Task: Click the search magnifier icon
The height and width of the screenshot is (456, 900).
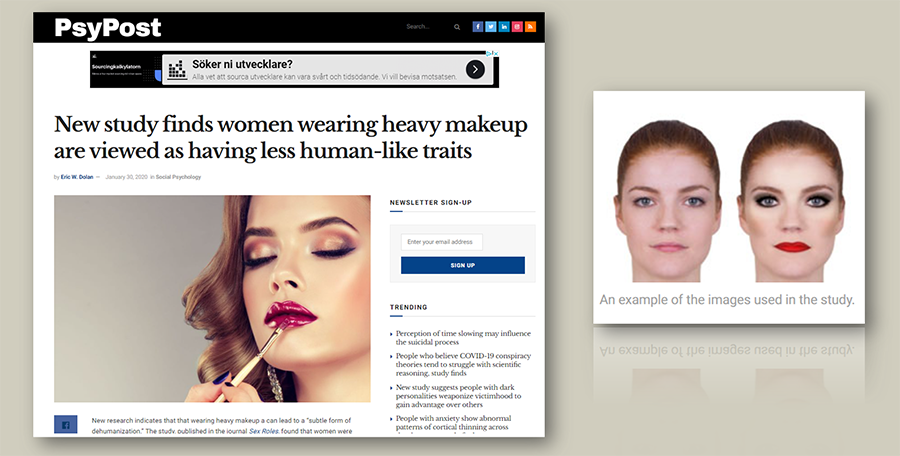Action: 457,27
